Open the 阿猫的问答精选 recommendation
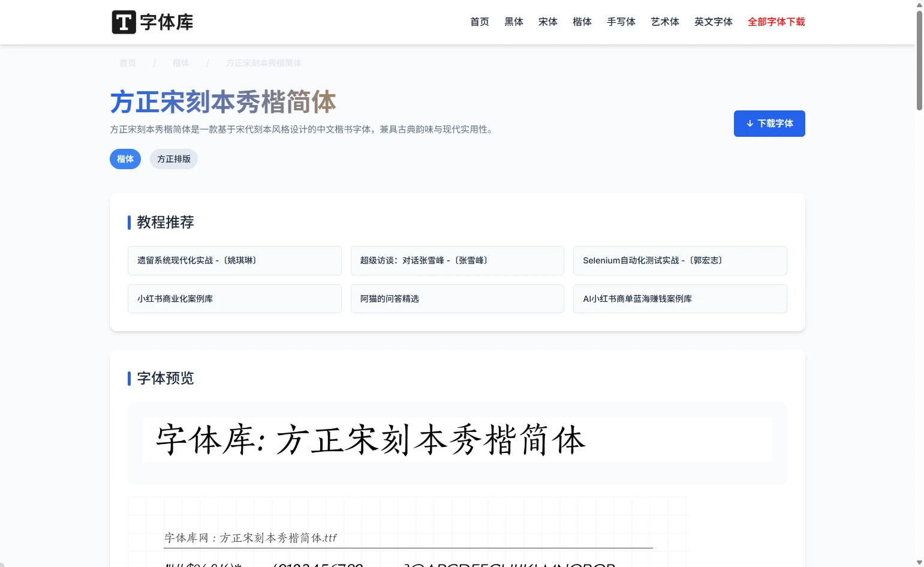This screenshot has width=924, height=567. click(x=457, y=299)
